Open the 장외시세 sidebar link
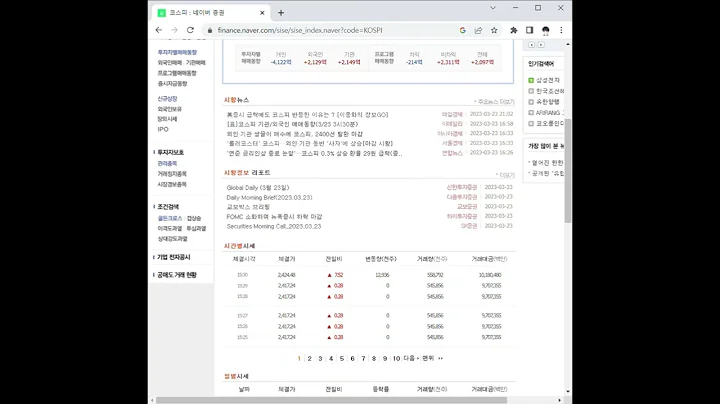This screenshot has width=720, height=404. point(167,119)
